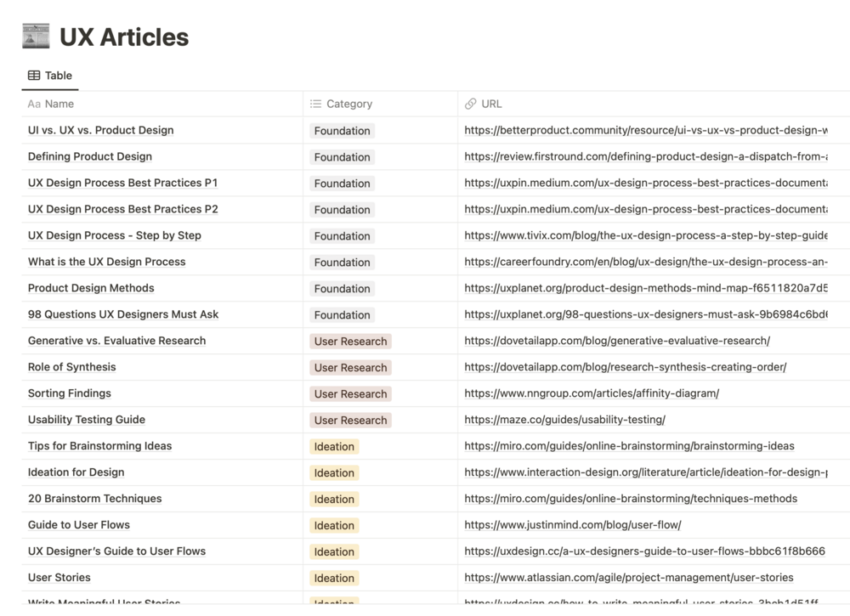Click User Research tag for 'Usability Testing Guide'
The image size is (850, 616).
pos(351,420)
